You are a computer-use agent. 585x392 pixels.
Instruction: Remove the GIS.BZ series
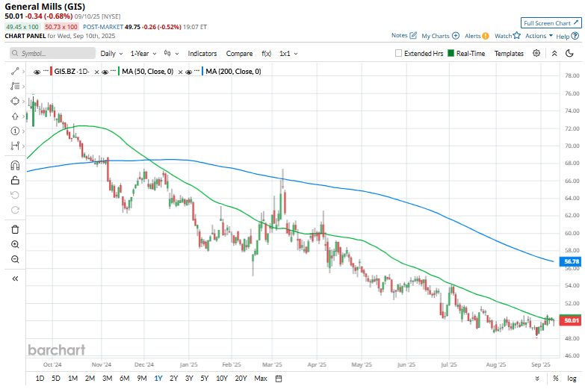click(96, 72)
